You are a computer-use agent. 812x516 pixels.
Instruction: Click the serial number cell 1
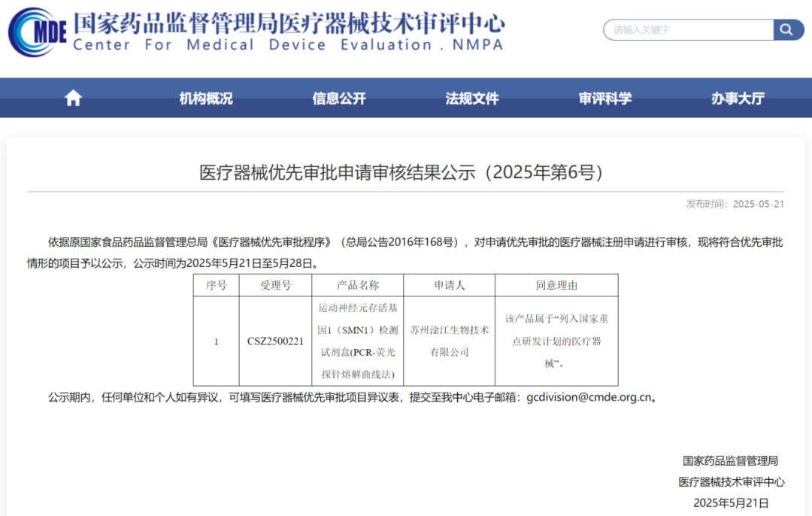coord(217,341)
